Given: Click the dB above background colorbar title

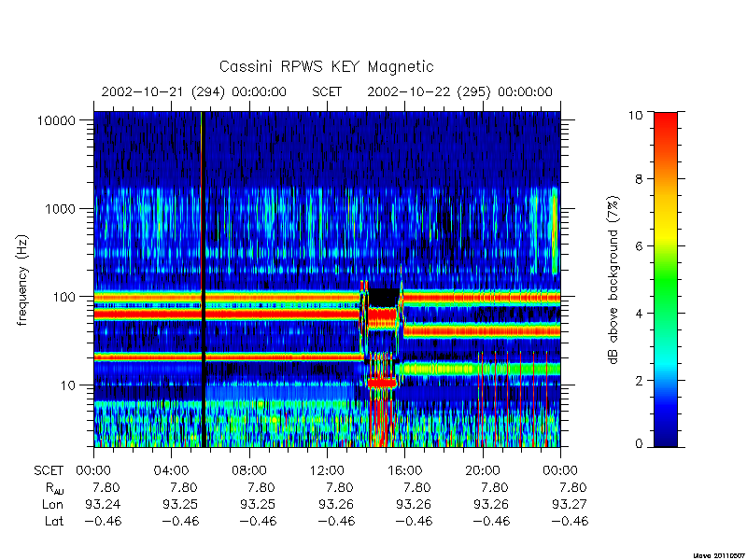Looking at the screenshot, I should 614,280.
